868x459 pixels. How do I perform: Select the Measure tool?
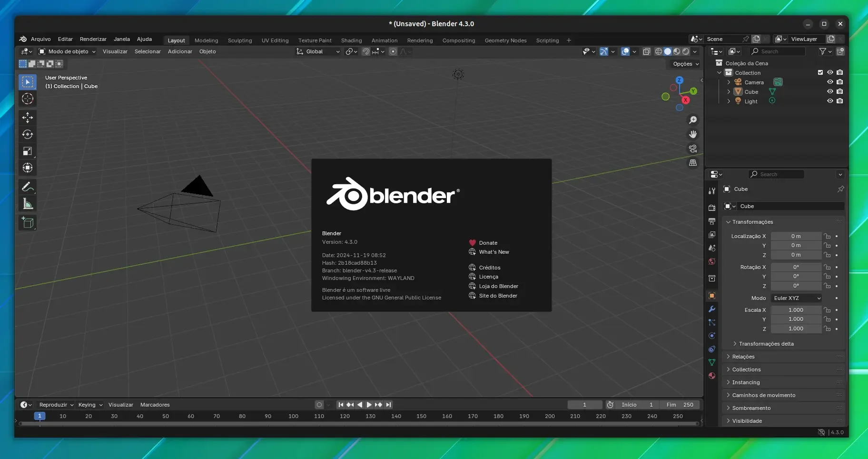tap(28, 204)
